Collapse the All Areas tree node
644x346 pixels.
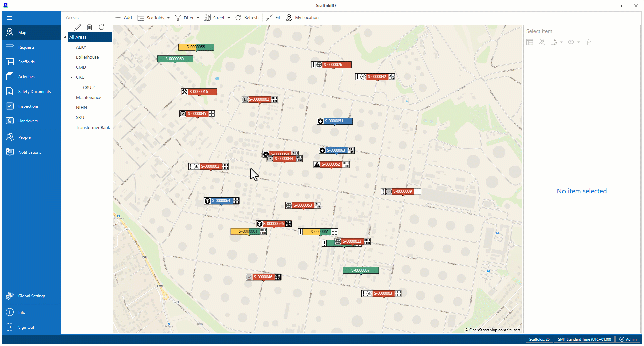click(x=65, y=37)
